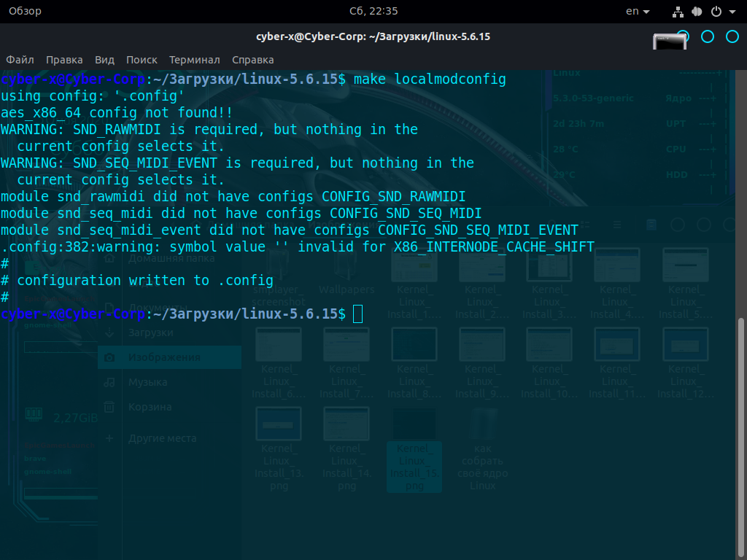
Task: Click the 'module snd_rawmidi did not have configs' line
Action: 233,197
